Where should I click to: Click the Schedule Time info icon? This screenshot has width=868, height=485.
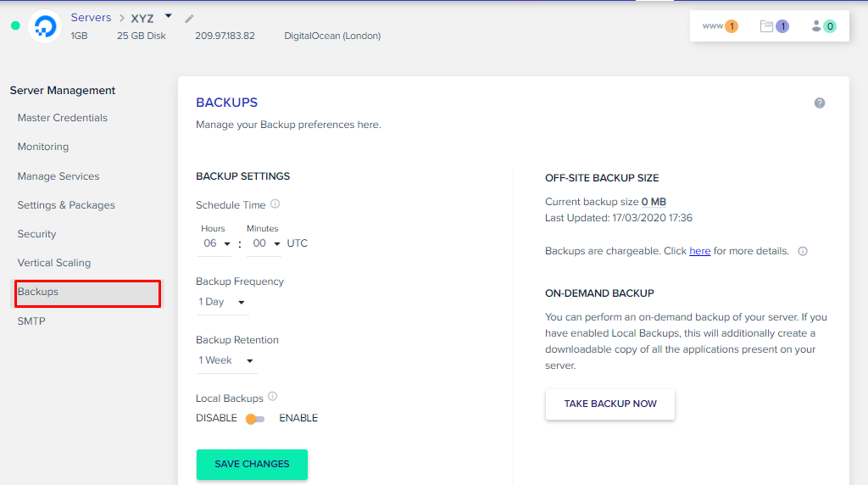point(275,204)
